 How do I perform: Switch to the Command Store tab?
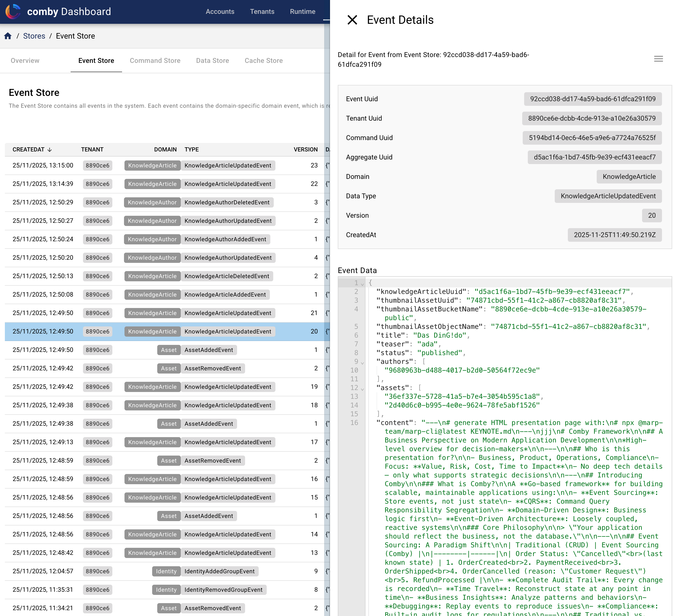point(155,61)
